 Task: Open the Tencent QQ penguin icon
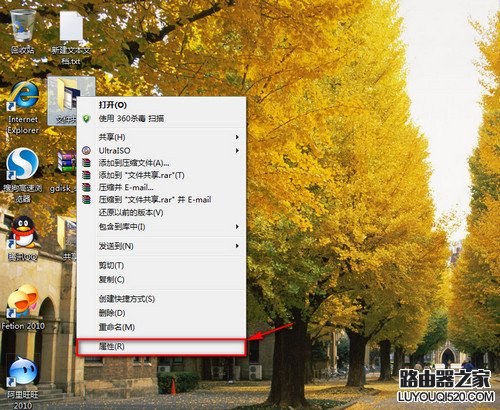click(23, 233)
